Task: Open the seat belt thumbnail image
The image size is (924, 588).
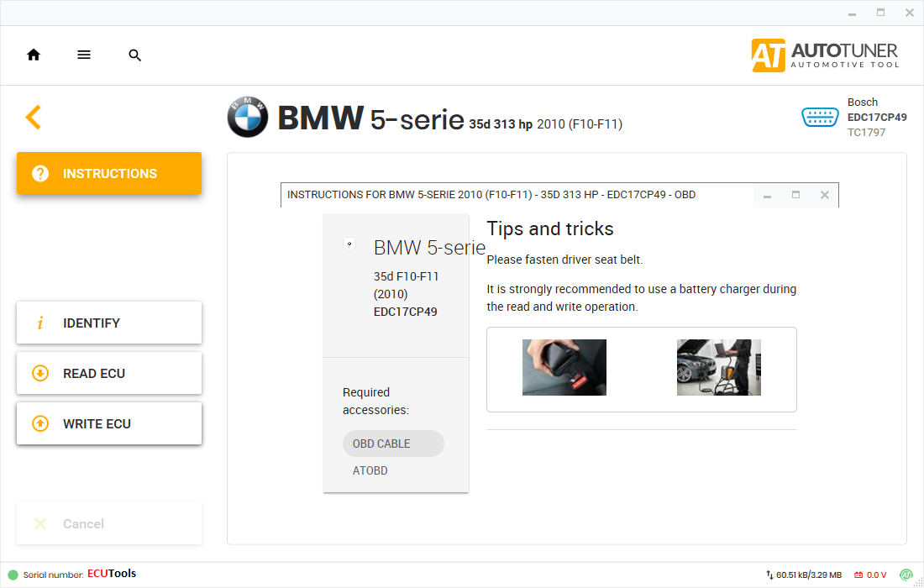Action: [x=564, y=367]
